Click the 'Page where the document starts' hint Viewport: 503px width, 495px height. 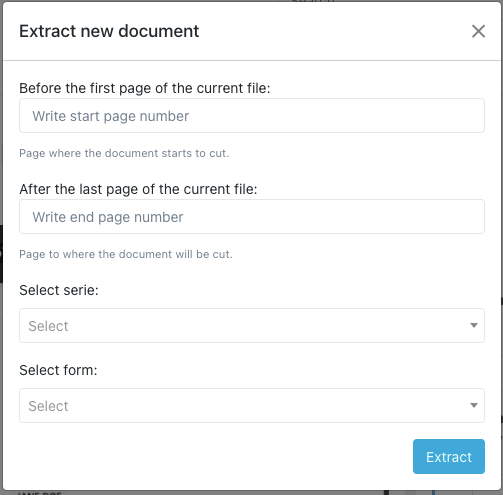point(124,153)
